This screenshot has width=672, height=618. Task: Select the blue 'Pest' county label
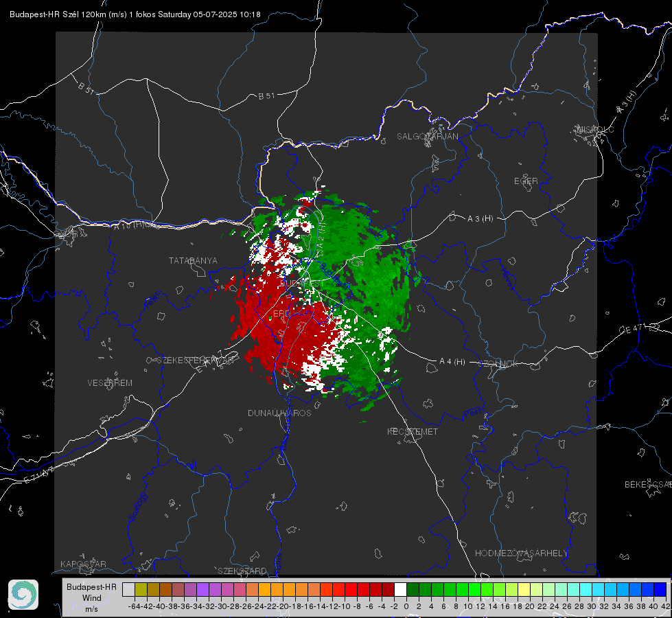[x=473, y=413]
